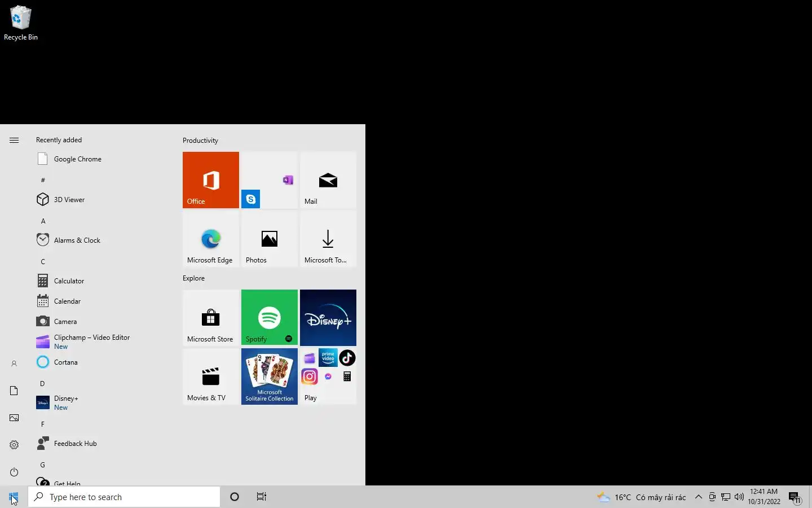Viewport: 812px width, 508px height.
Task: Click the volume speaker tray icon
Action: click(739, 497)
